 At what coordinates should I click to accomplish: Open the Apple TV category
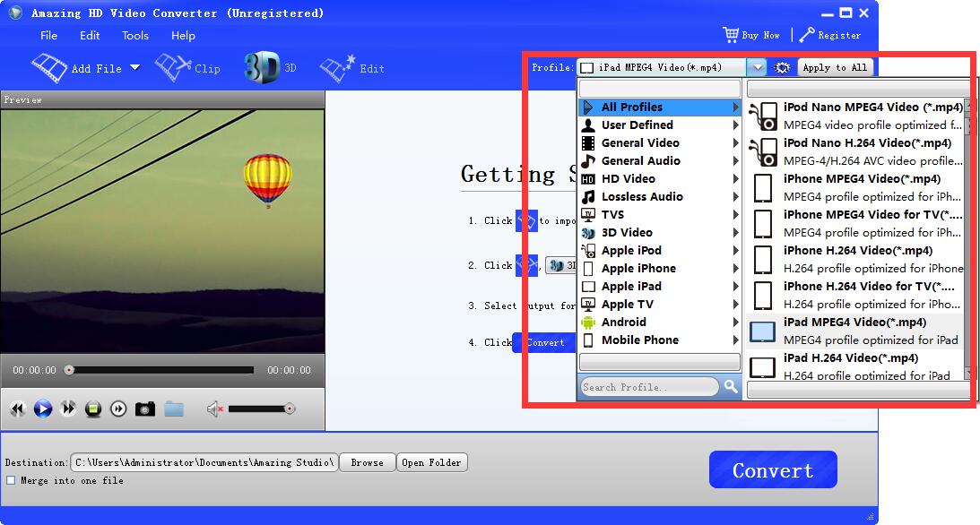click(x=659, y=304)
